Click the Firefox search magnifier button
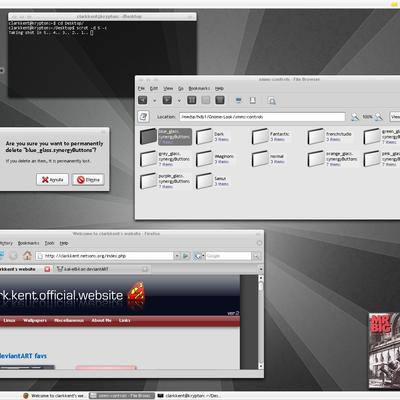This screenshot has width=400, height=400. tap(256, 256)
